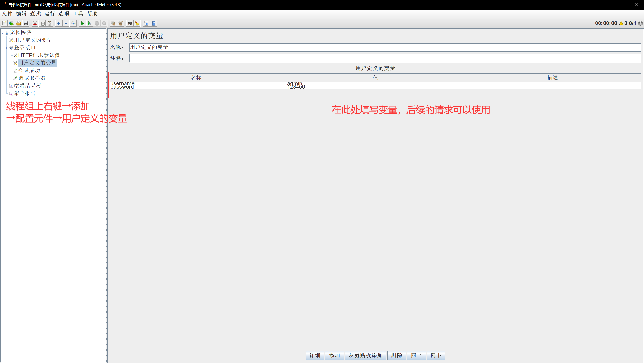
Task: Click the Save floppy disk icon
Action: [x=26, y=23]
